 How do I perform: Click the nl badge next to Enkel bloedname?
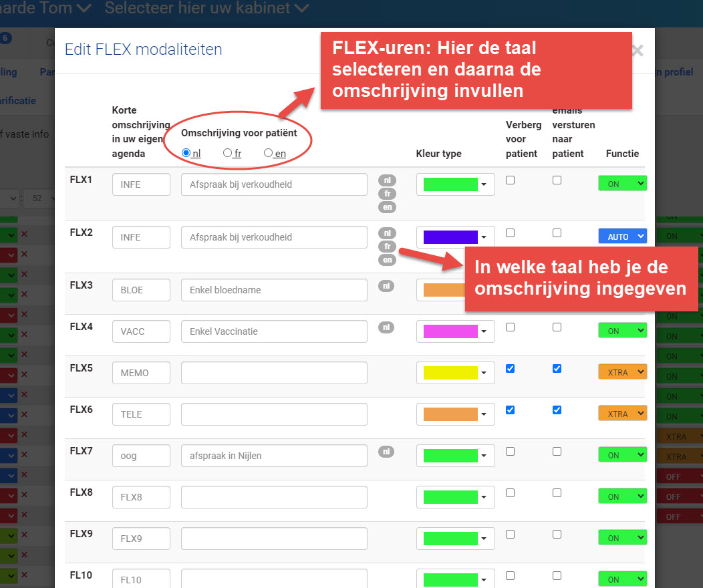pos(387,286)
